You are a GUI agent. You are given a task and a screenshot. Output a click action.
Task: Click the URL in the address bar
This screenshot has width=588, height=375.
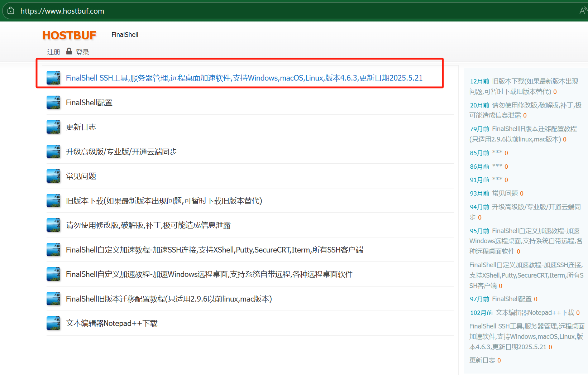(x=62, y=11)
